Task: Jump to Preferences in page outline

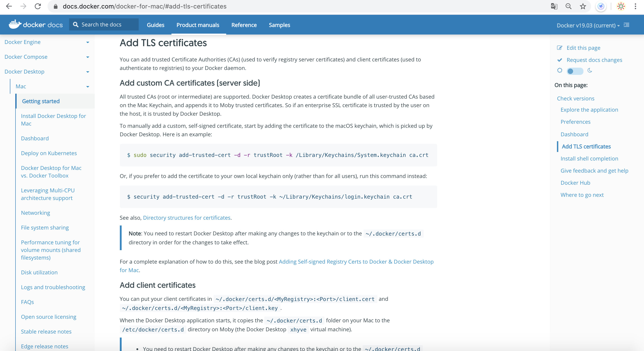Action: tap(575, 122)
